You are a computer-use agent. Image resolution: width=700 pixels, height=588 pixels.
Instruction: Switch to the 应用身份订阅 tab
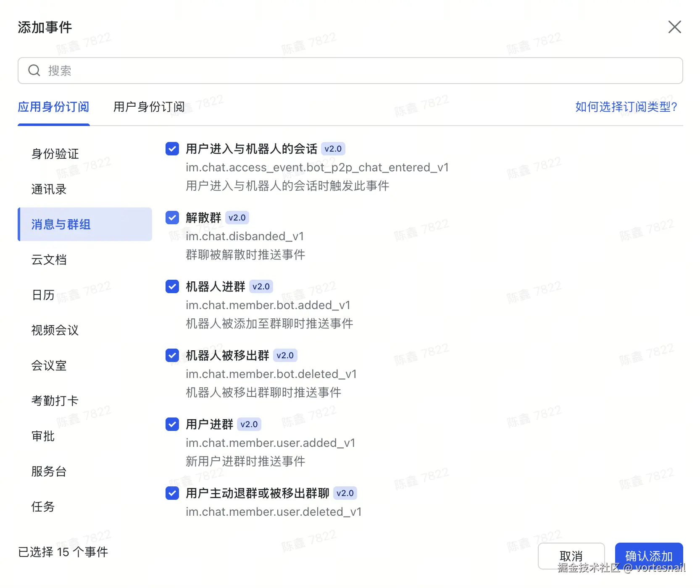(x=53, y=107)
